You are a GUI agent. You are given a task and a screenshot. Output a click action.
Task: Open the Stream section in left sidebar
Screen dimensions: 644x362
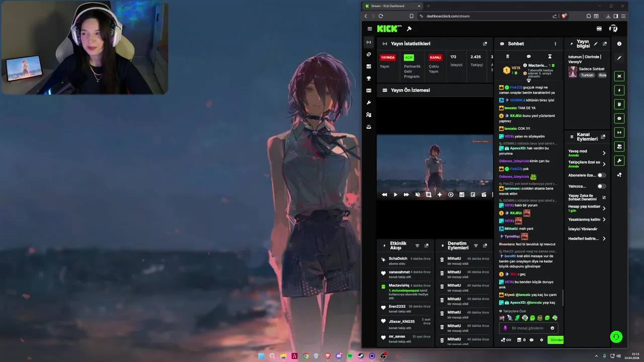[x=369, y=42]
